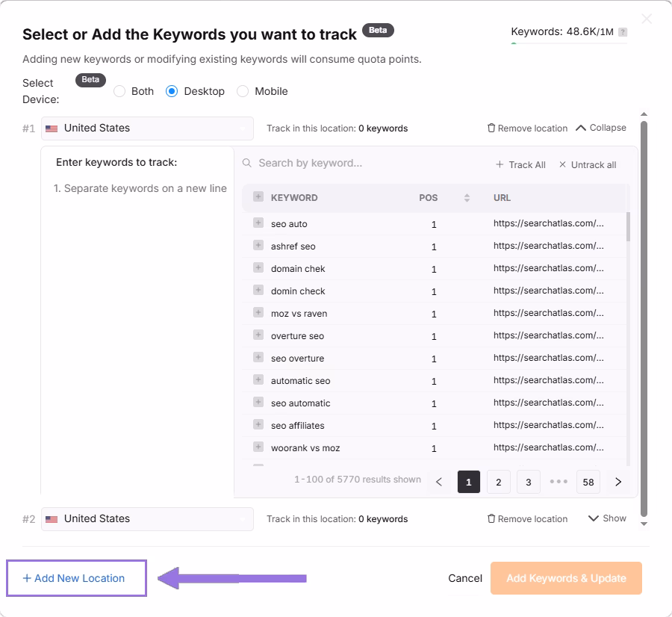This screenshot has width=672, height=617.
Task: Select the Desktop device radio button
Action: pyautogui.click(x=172, y=91)
